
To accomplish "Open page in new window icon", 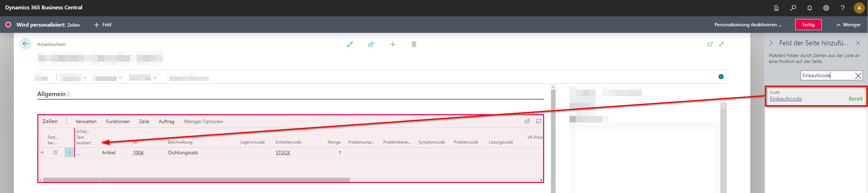I will pyautogui.click(x=710, y=44).
